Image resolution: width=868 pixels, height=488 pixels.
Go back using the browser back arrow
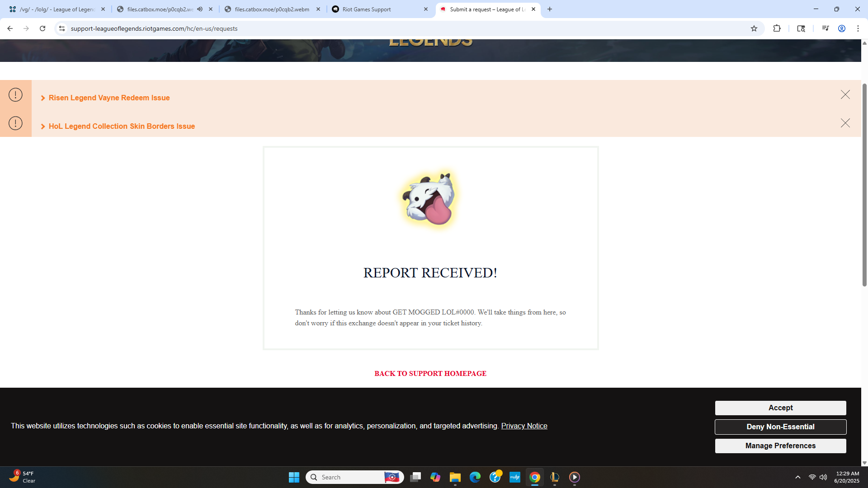(10, 28)
